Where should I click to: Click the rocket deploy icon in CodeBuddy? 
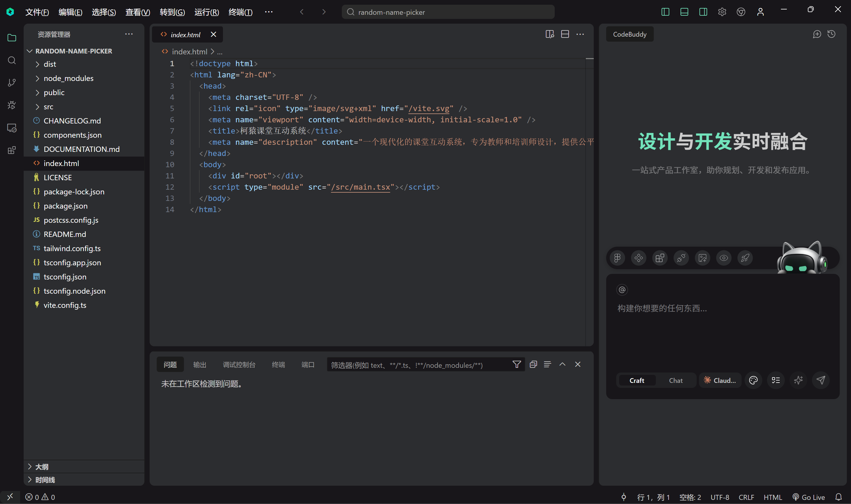(745, 258)
